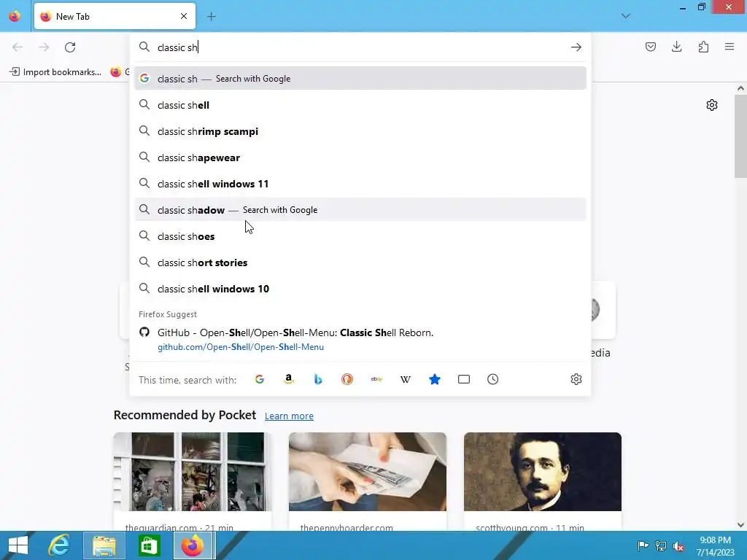The height and width of the screenshot is (560, 747).
Task: Open Firefox application hamburger menu
Action: [729, 47]
